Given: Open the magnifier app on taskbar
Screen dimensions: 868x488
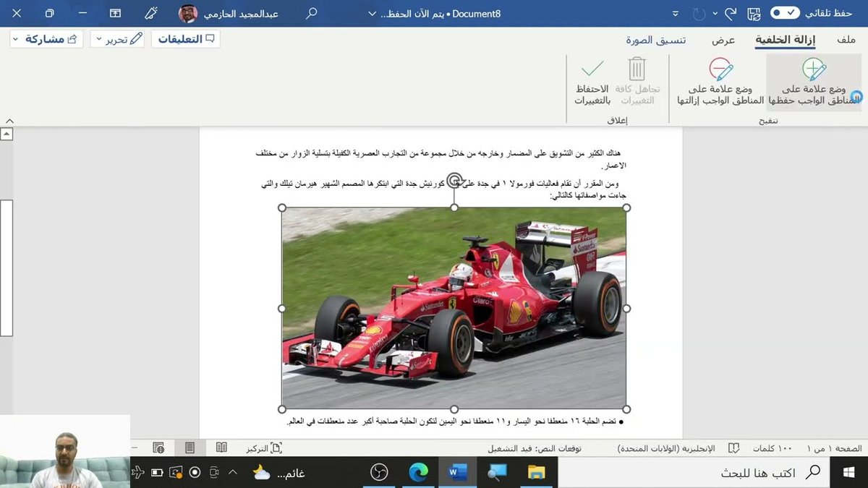Looking at the screenshot, I should tap(497, 473).
